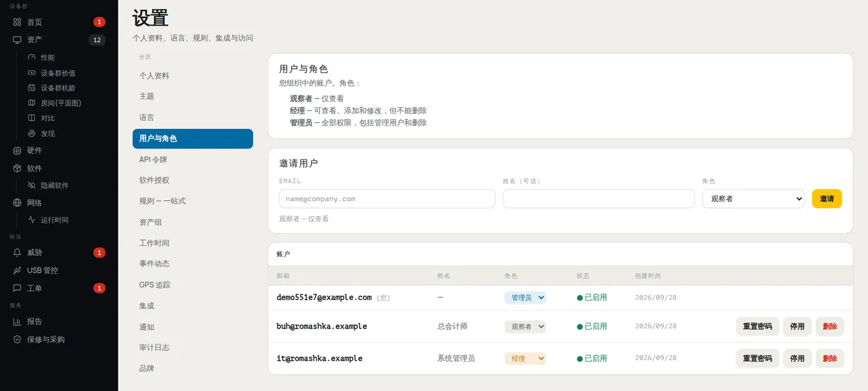Click 重置密码 for it@romashka.example
This screenshot has width=868, height=391.
pos(757,359)
